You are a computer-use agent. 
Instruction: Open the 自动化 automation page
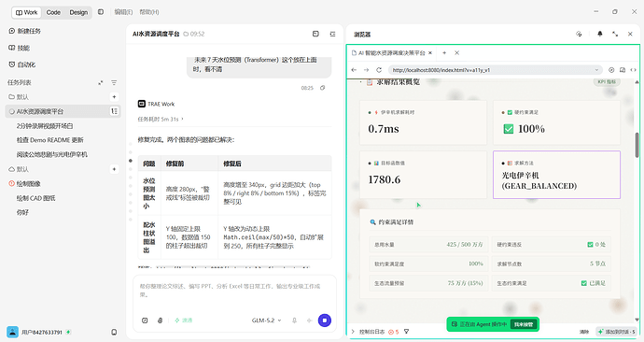[x=22, y=64]
